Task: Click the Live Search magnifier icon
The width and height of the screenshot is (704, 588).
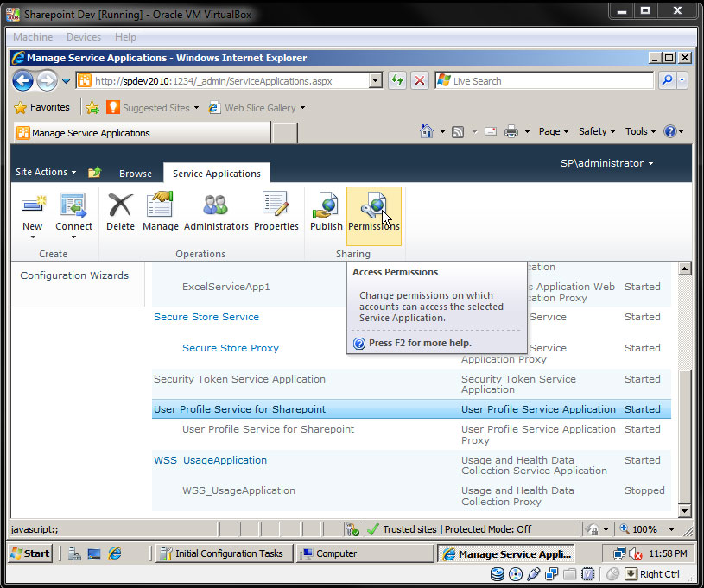Action: 667,81
